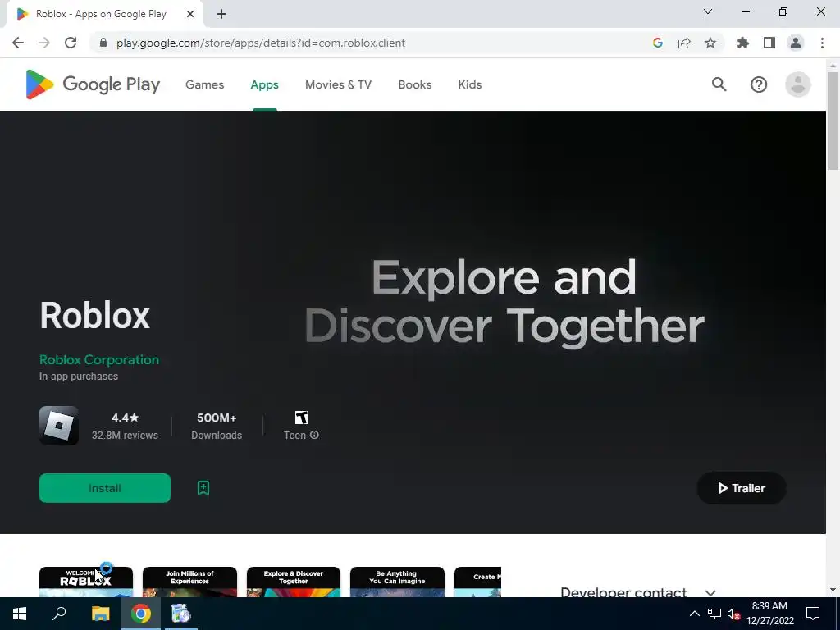Viewport: 840px width, 630px height.
Task: Play the Roblox Trailer
Action: 742,488
